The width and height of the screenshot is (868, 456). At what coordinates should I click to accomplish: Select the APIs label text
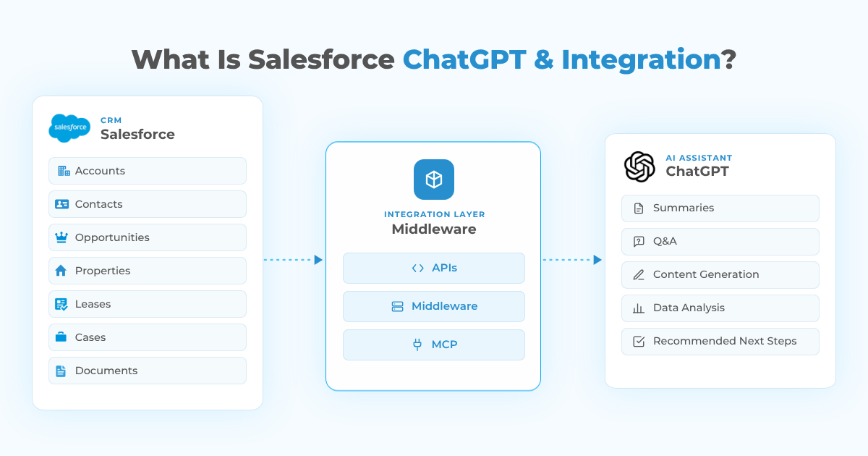pos(445,268)
